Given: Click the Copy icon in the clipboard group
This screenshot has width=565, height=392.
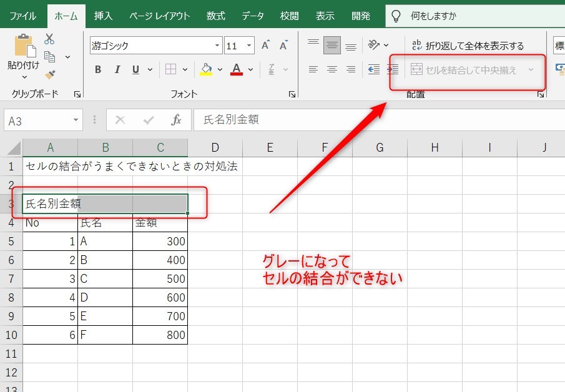Looking at the screenshot, I should 50,57.
